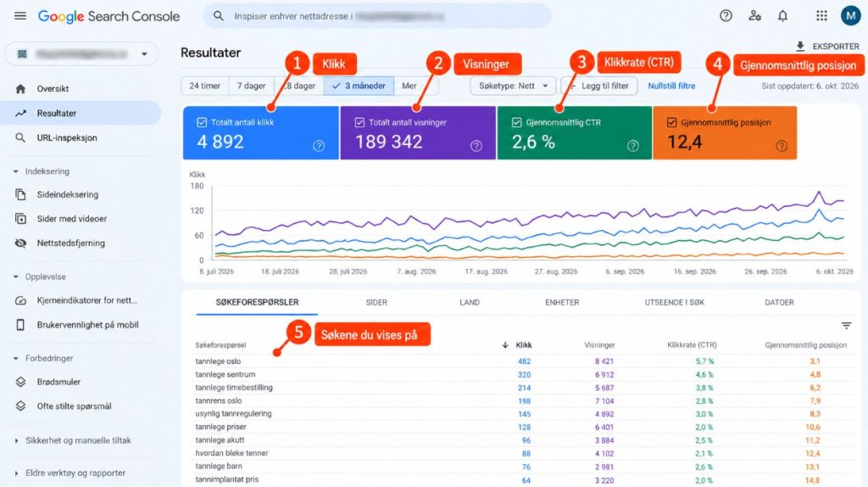
Task: Open user management settings icon
Action: pyautogui.click(x=754, y=16)
